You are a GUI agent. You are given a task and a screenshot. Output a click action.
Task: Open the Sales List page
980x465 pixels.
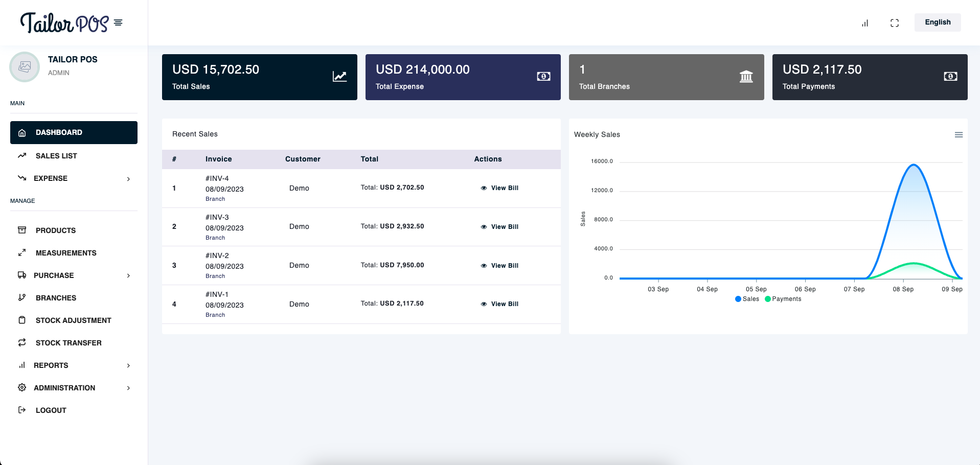[x=56, y=156]
